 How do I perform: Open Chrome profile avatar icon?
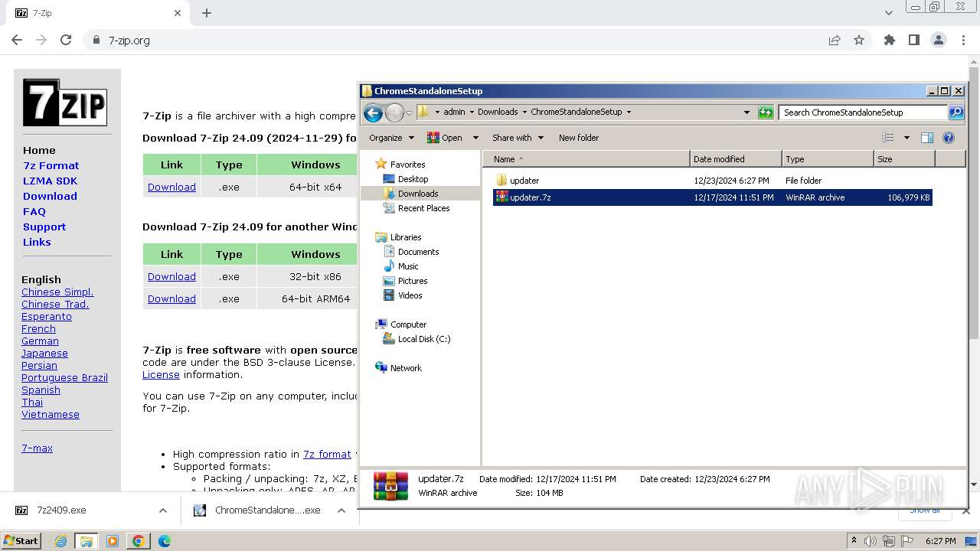coord(939,40)
